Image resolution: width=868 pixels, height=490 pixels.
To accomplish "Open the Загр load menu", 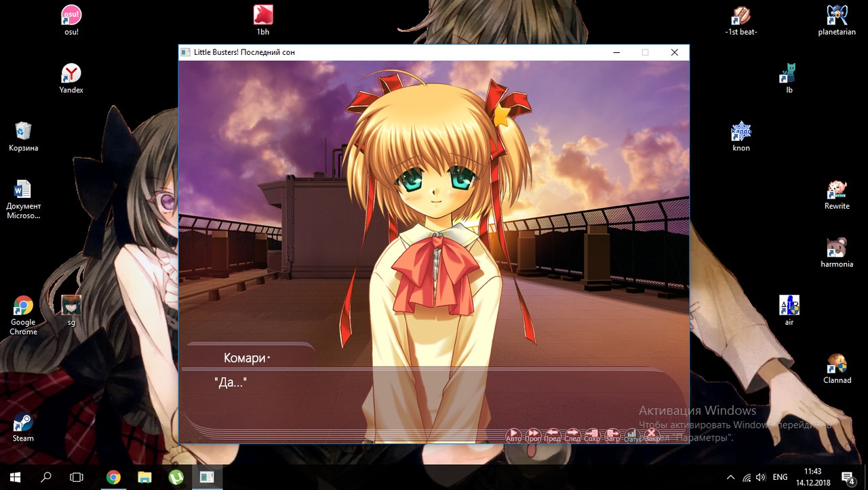I will point(612,434).
